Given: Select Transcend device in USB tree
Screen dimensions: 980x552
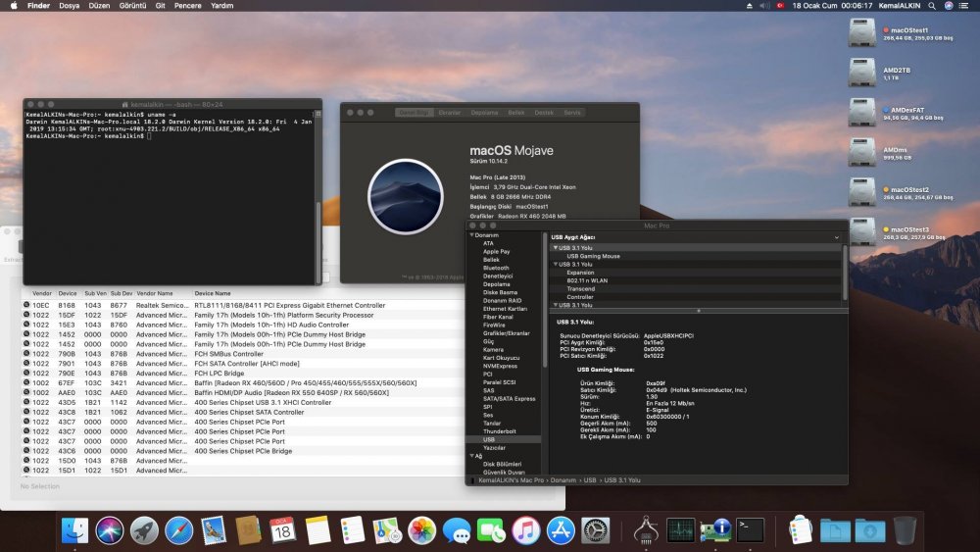Looking at the screenshot, I should coord(580,289).
